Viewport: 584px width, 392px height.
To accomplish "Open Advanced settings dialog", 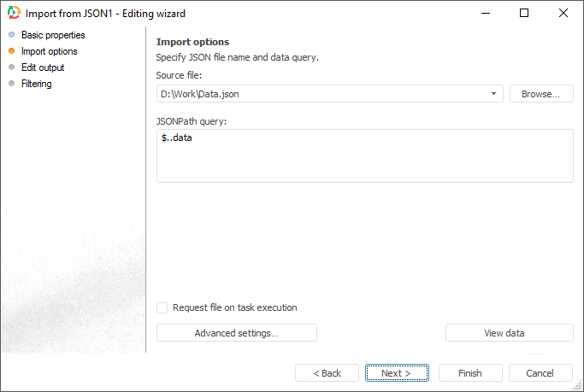I will (236, 333).
